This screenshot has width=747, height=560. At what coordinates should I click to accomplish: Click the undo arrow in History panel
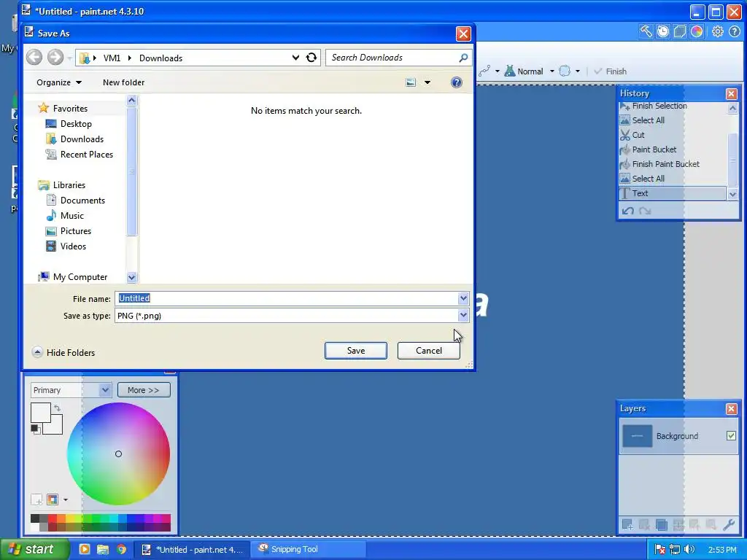(x=628, y=211)
